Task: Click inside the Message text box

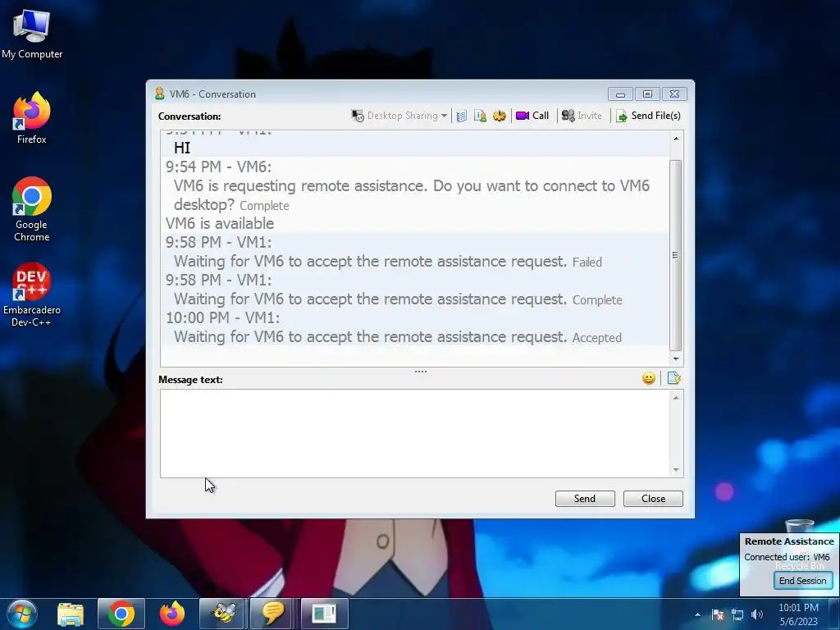Action: pyautogui.click(x=414, y=433)
